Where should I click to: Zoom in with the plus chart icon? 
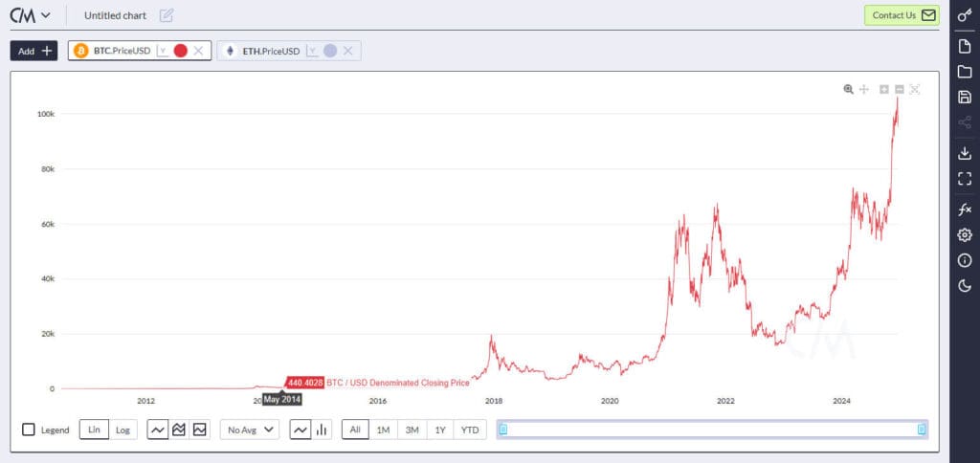coord(883,89)
